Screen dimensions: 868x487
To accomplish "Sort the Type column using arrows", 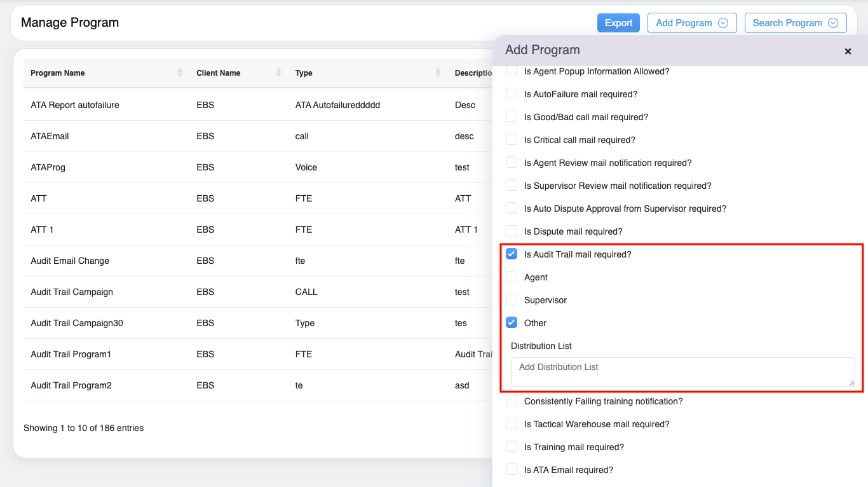I will (438, 73).
